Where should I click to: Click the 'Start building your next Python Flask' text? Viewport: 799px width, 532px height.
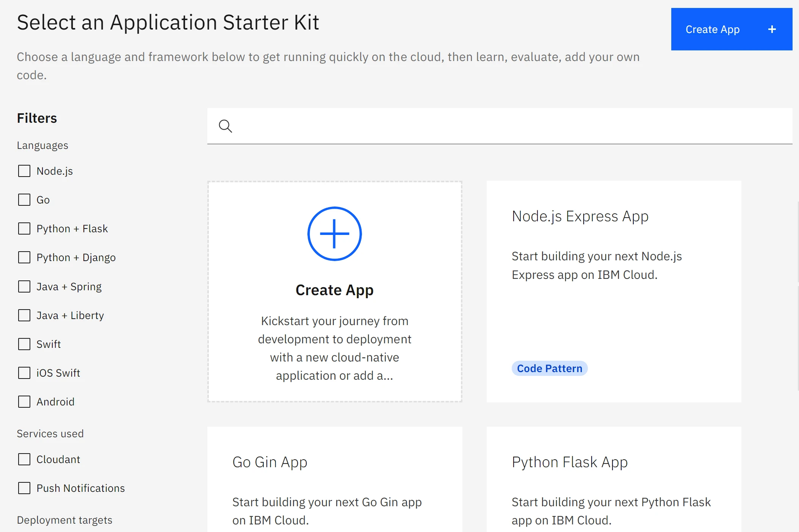[x=611, y=511]
